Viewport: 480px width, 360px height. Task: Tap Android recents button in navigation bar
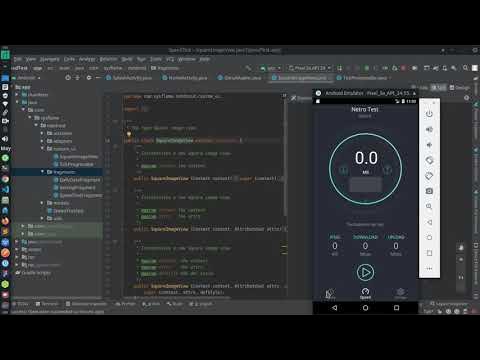(x=396, y=308)
